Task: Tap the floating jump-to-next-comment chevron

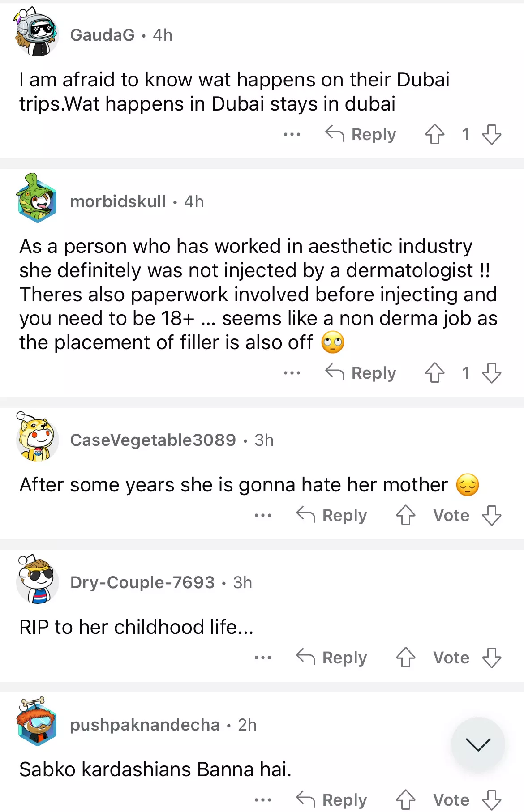Action: [x=478, y=744]
